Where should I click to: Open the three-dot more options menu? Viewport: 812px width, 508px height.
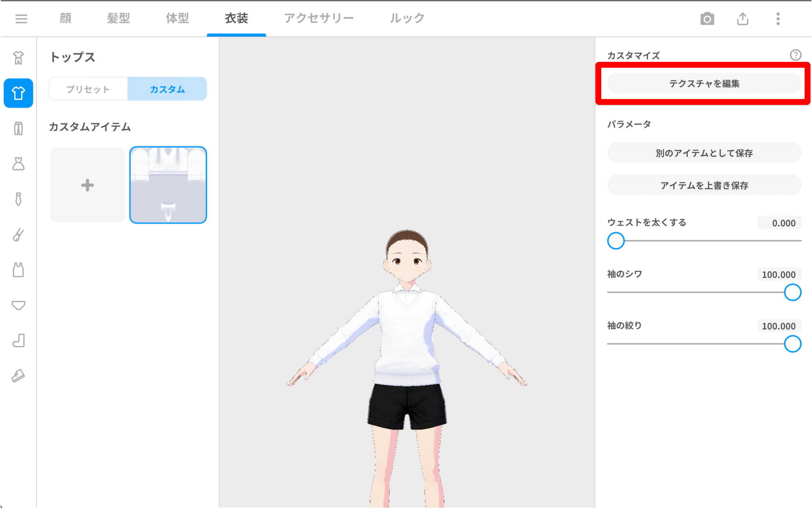pos(778,19)
